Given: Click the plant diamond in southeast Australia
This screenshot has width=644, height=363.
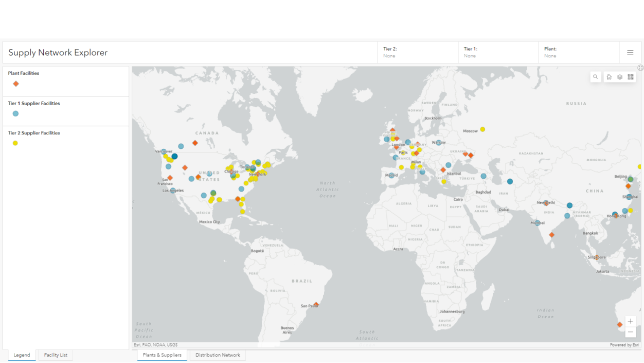Looking at the screenshot, I should coord(620,325).
